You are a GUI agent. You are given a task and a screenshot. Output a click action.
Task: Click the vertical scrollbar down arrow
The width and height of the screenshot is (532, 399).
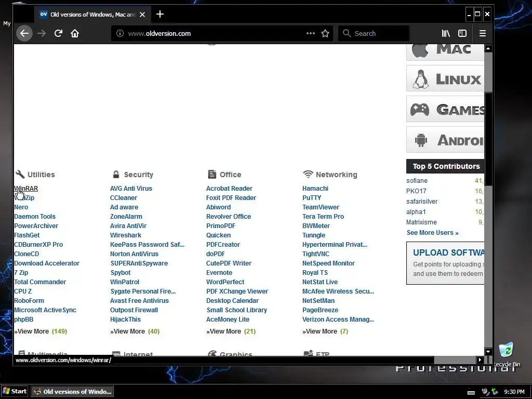pos(488,352)
